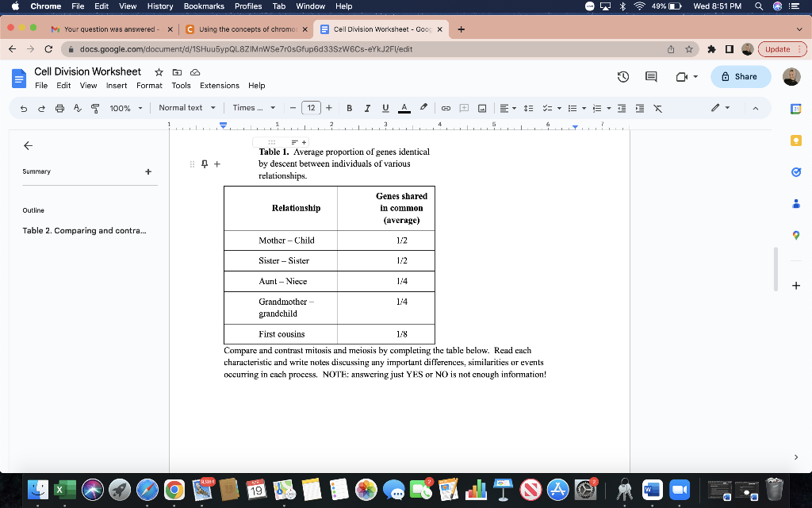
Task: Insert an image
Action: pyautogui.click(x=482, y=108)
